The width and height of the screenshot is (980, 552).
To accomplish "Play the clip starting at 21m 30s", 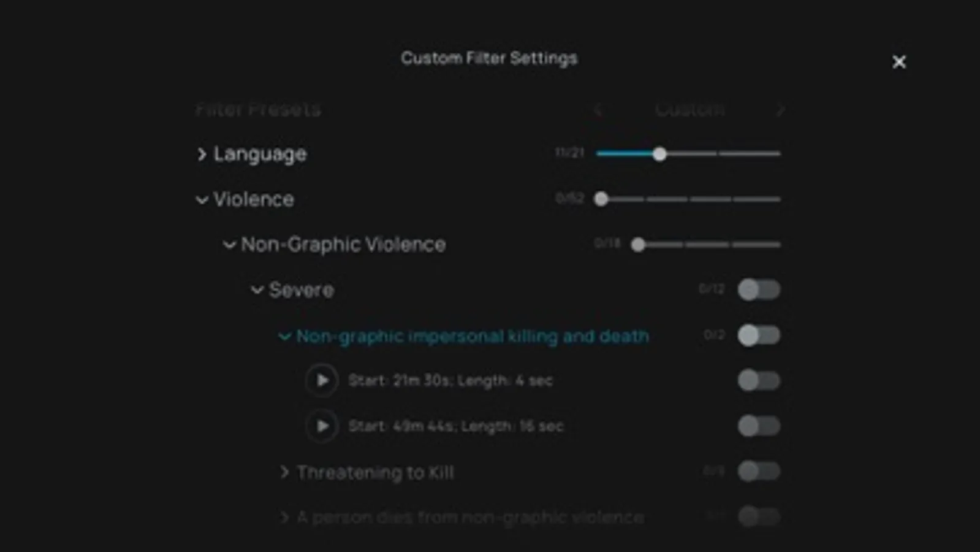I will 322,381.
